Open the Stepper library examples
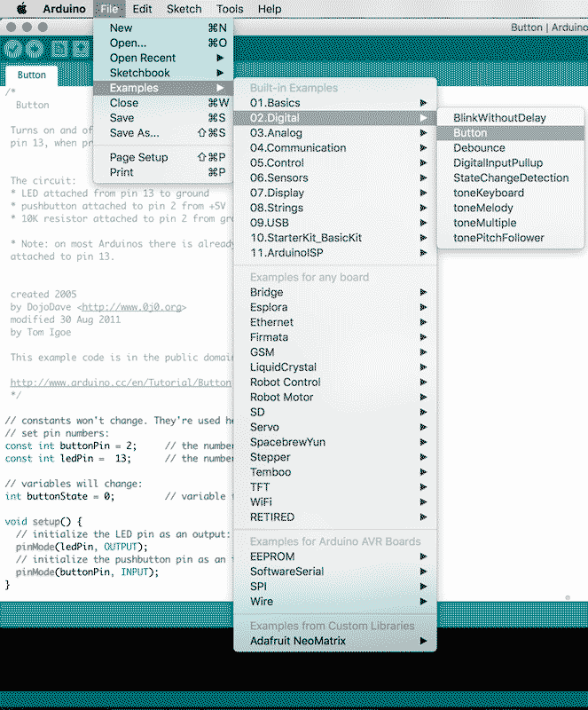Image resolution: width=588 pixels, height=710 pixels. pos(335,456)
